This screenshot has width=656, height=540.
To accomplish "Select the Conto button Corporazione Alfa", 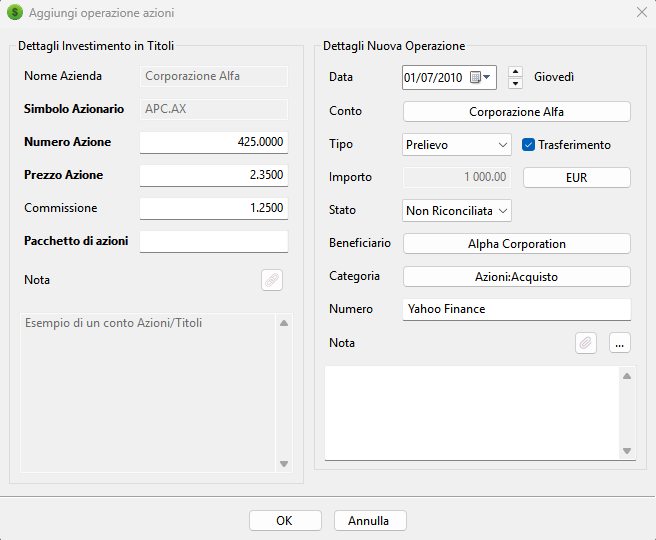I will [516, 112].
